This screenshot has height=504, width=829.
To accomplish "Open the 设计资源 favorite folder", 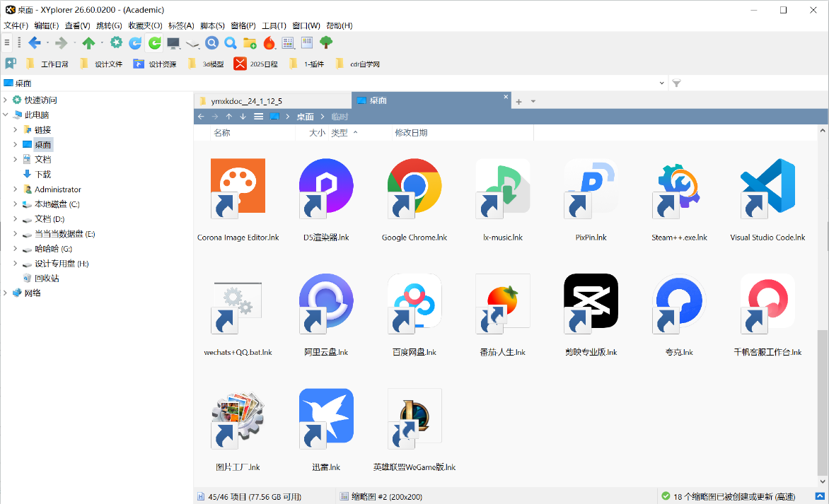I will [155, 64].
